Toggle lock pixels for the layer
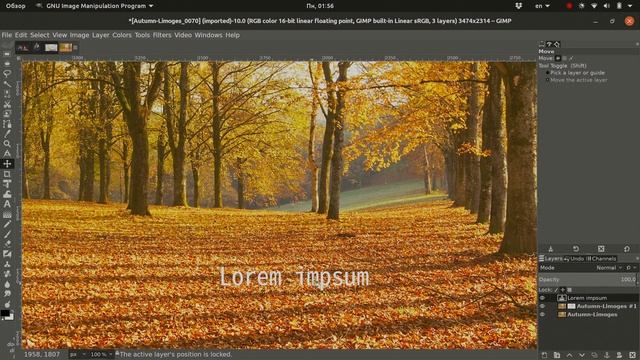Screen dimensions: 640x360 (556, 290)
